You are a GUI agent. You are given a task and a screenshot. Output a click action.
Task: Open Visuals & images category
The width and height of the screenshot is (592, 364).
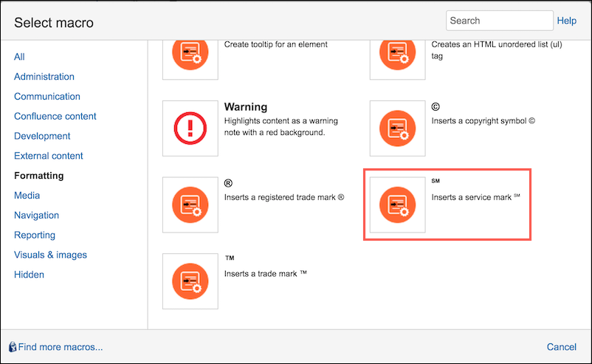pyautogui.click(x=51, y=255)
